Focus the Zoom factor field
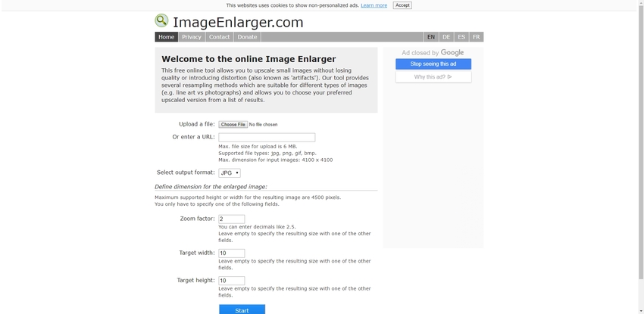The height and width of the screenshot is (314, 644). [231, 219]
